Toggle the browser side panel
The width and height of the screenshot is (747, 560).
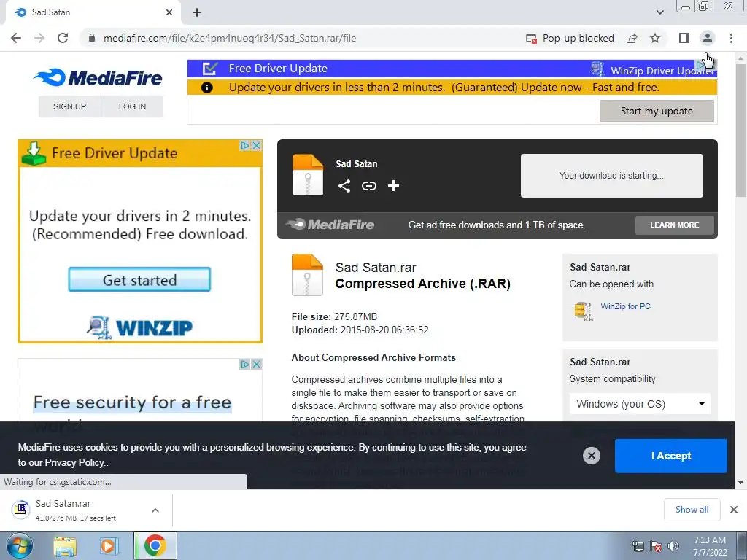coord(684,38)
